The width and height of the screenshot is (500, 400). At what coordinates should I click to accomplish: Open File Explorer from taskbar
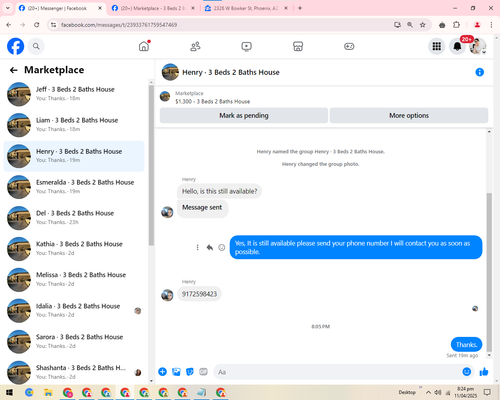tap(48, 393)
